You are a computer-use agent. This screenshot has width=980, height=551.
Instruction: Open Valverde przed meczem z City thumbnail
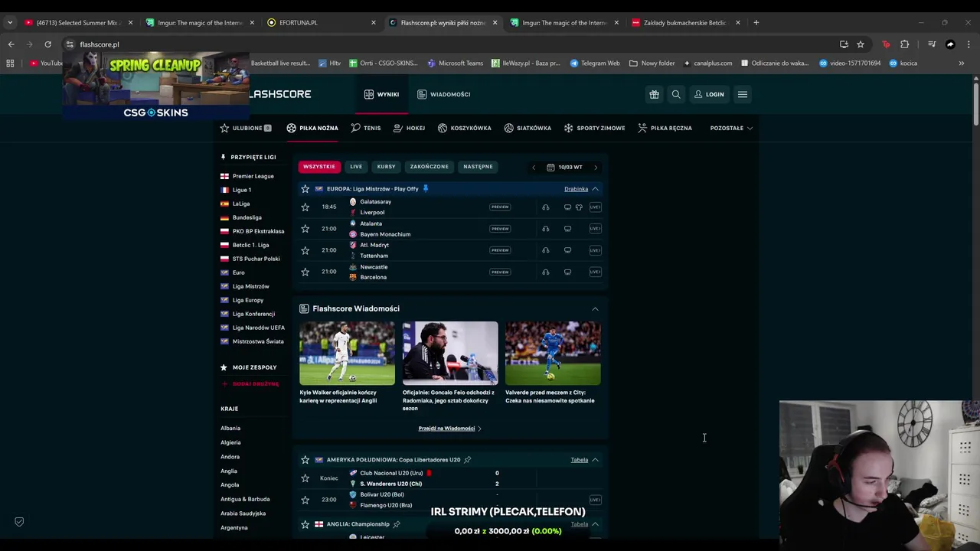point(553,353)
